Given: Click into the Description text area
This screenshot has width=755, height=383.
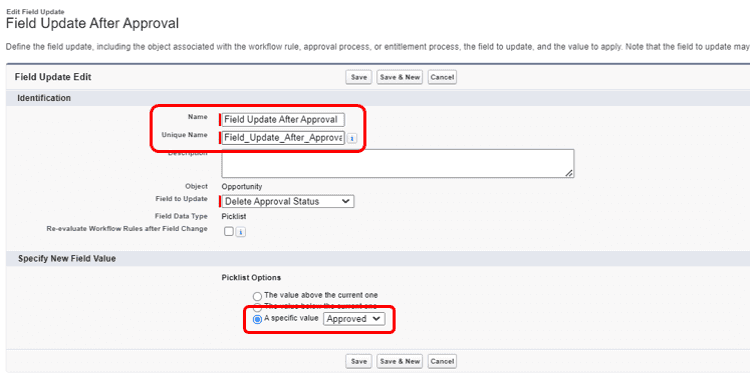Looking at the screenshot, I should (x=398, y=163).
